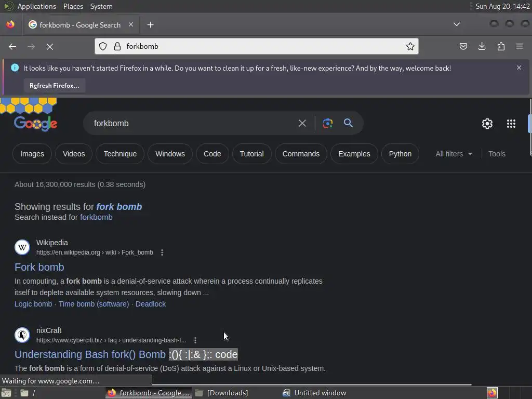Go back using the back arrow
Viewport: 532px width, 399px height.
(x=12, y=46)
